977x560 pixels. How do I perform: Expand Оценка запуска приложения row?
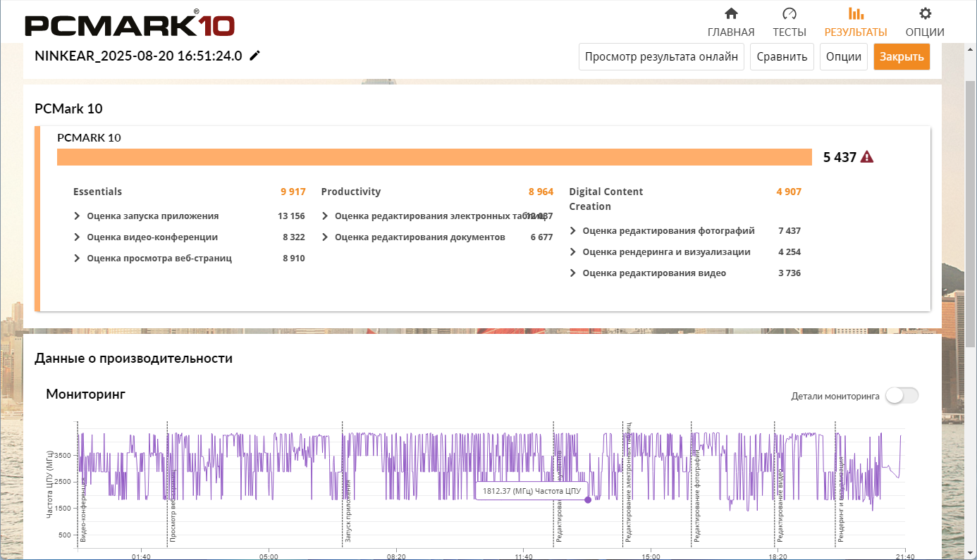[77, 216]
